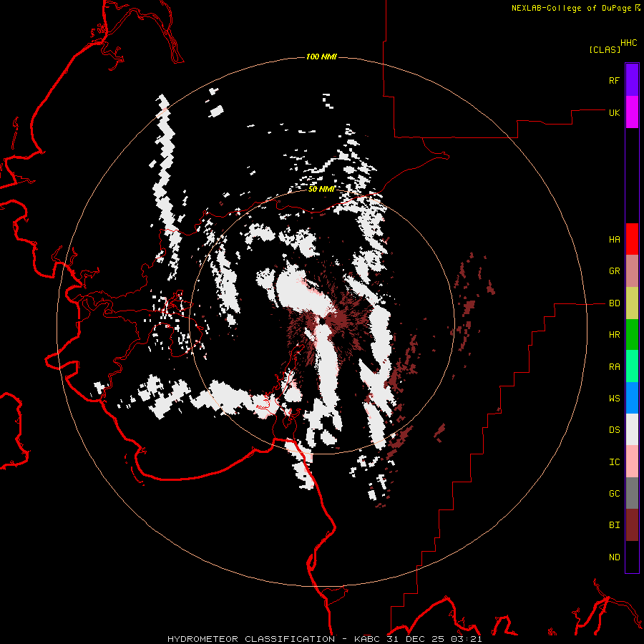
Task: Click the BD legend label
Action: point(614,303)
